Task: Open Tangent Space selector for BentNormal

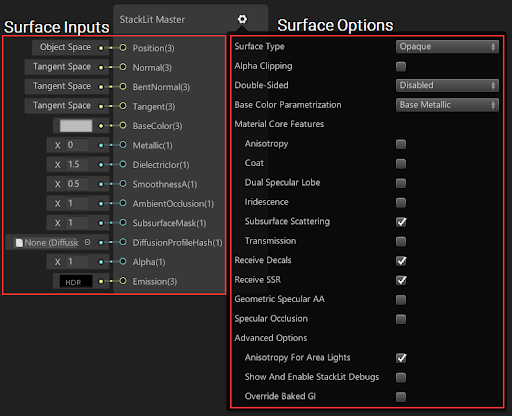Action: coord(62,86)
